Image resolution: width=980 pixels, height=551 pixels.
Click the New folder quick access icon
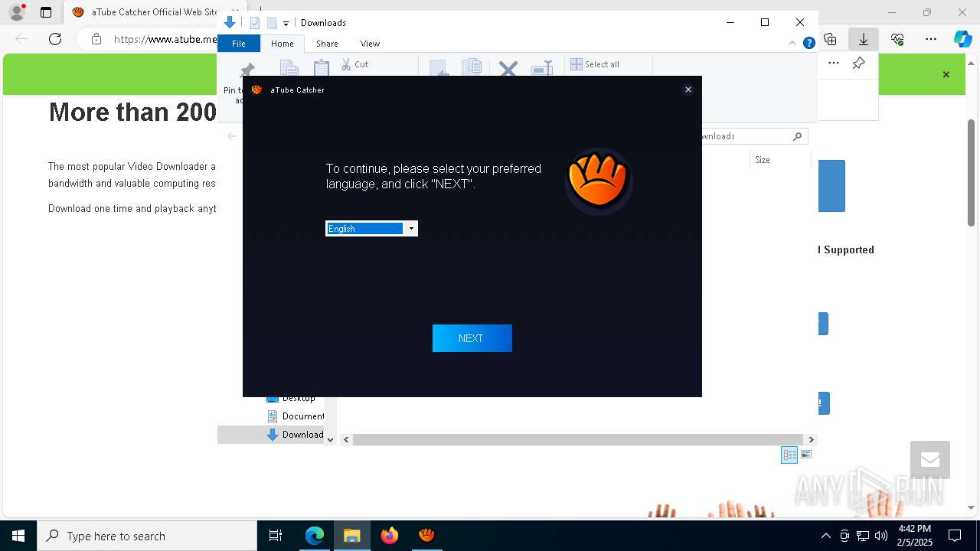(272, 23)
